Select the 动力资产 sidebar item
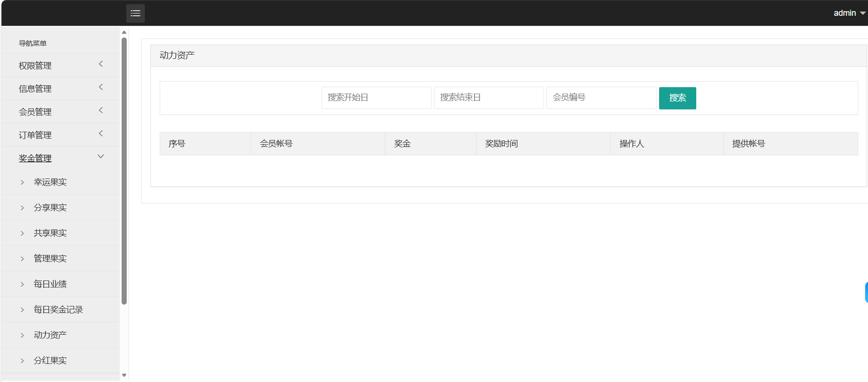Screen dimensions: 868x382 click(x=50, y=335)
